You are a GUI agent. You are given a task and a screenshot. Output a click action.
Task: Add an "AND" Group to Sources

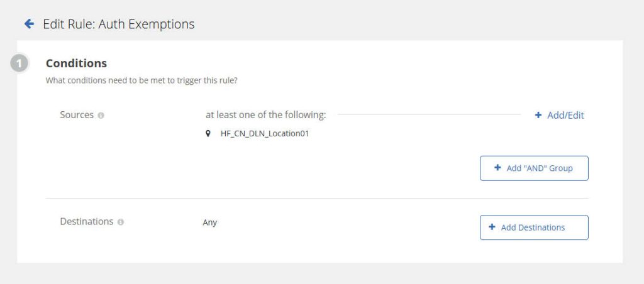(x=534, y=168)
